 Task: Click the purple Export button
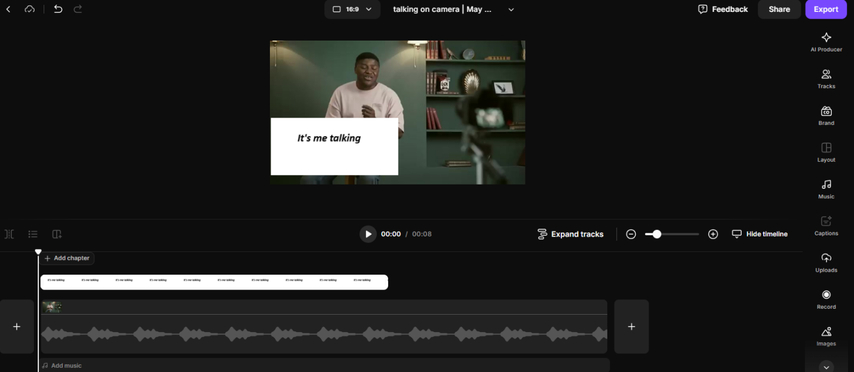coord(826,9)
